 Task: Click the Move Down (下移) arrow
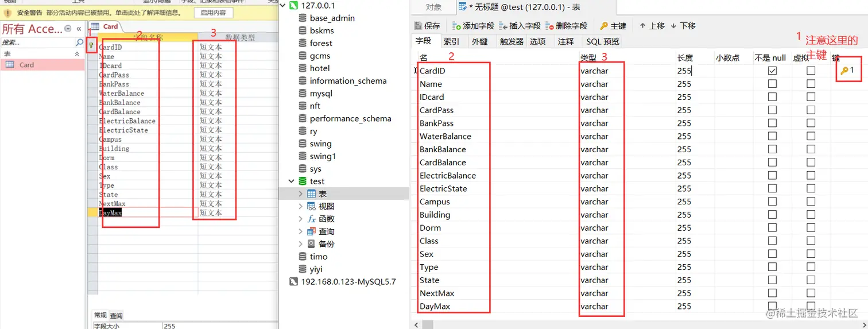tap(673, 26)
